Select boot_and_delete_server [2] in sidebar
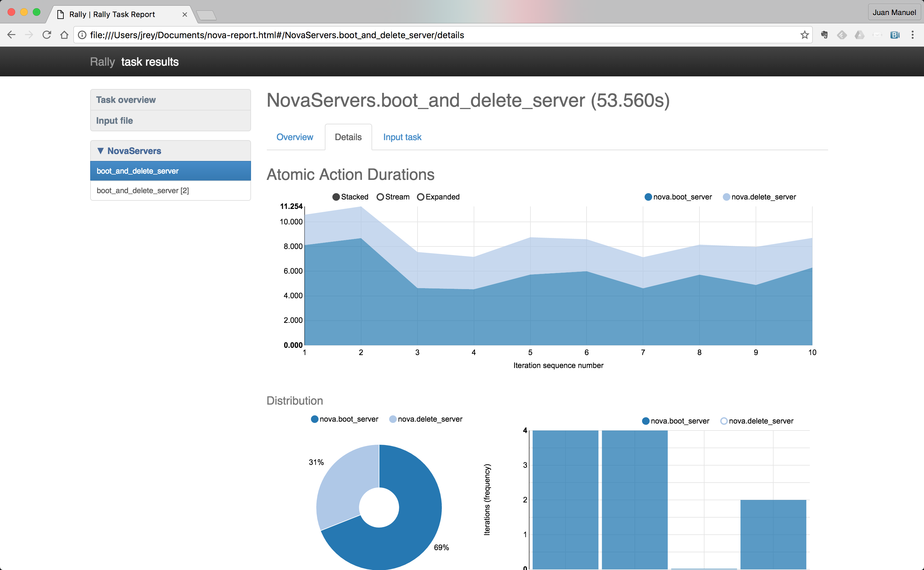The image size is (924, 570). pos(143,191)
